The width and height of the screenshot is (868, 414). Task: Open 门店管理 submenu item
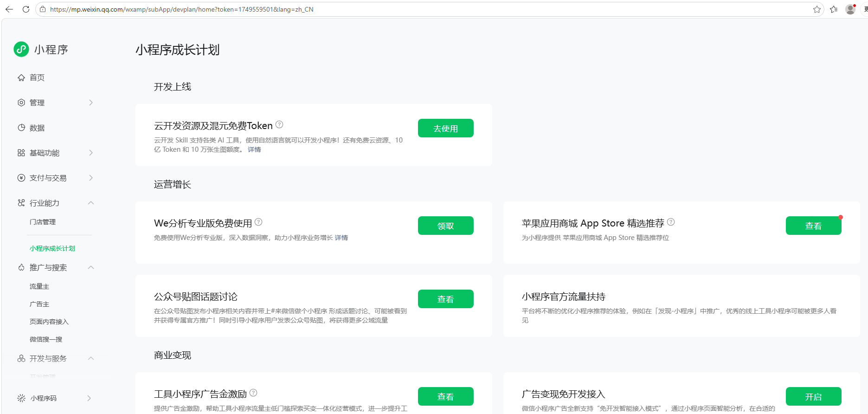pyautogui.click(x=43, y=222)
